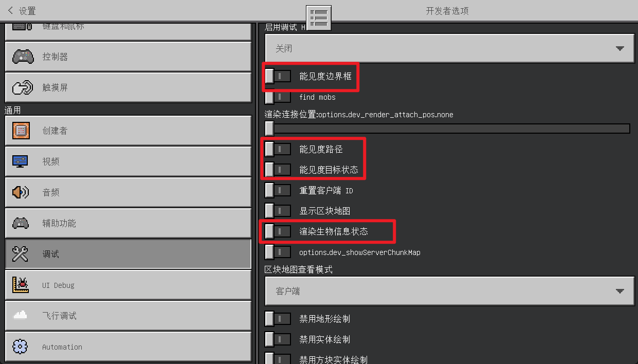638x364 pixels.
Task: Click the 渲染连接位置 slider handle
Action: [269, 129]
